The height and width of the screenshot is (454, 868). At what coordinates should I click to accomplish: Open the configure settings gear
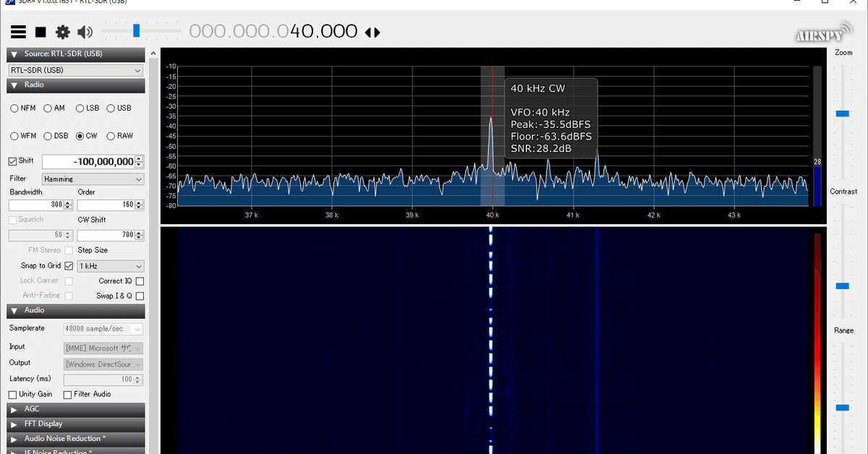[63, 31]
